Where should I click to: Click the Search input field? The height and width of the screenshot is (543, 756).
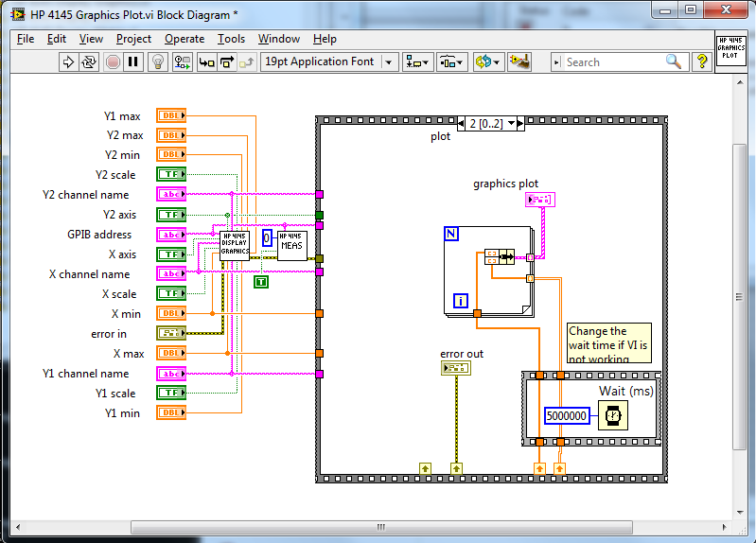tap(612, 62)
